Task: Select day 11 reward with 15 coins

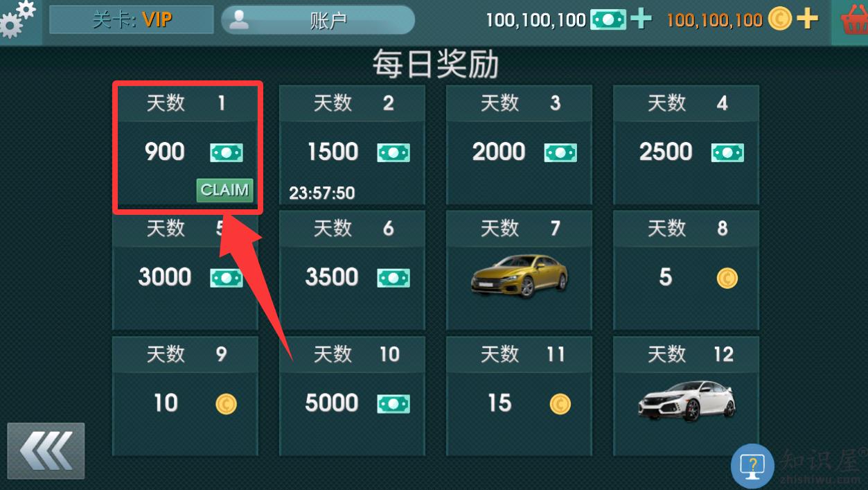Action: coord(519,396)
